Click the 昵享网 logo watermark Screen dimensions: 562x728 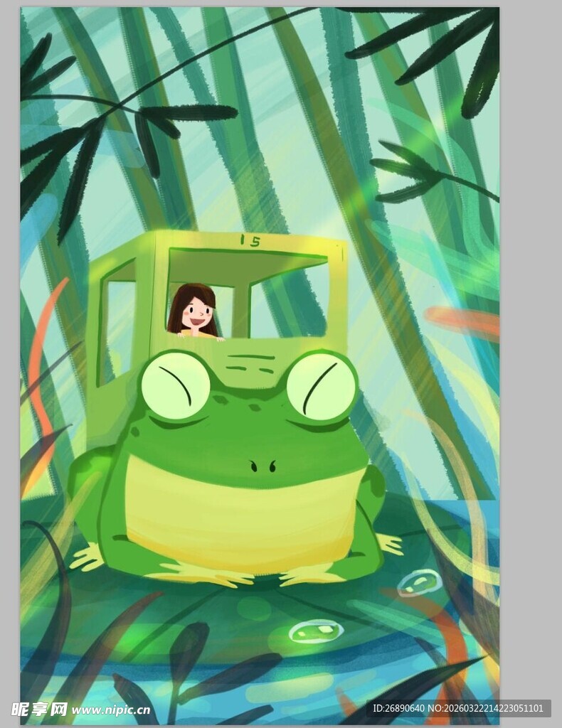coord(38,709)
